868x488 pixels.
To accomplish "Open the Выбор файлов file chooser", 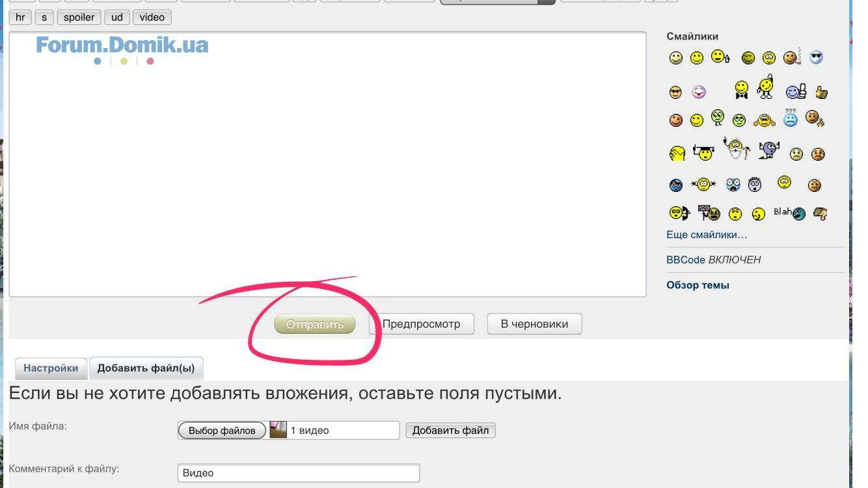I will coord(222,430).
